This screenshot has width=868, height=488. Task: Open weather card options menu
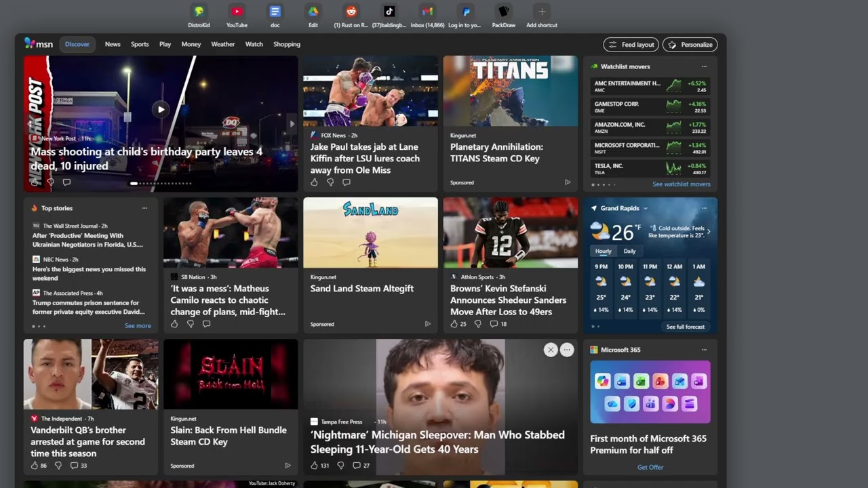tap(704, 208)
